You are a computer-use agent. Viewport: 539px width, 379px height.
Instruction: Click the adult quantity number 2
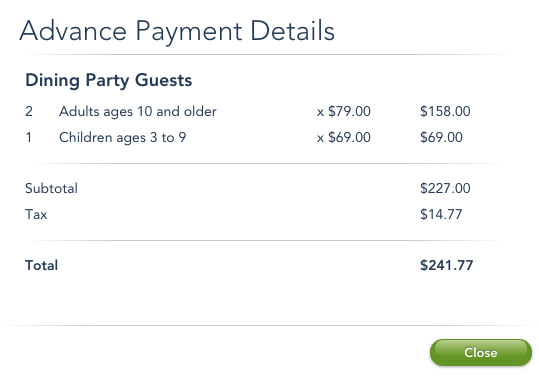point(29,111)
